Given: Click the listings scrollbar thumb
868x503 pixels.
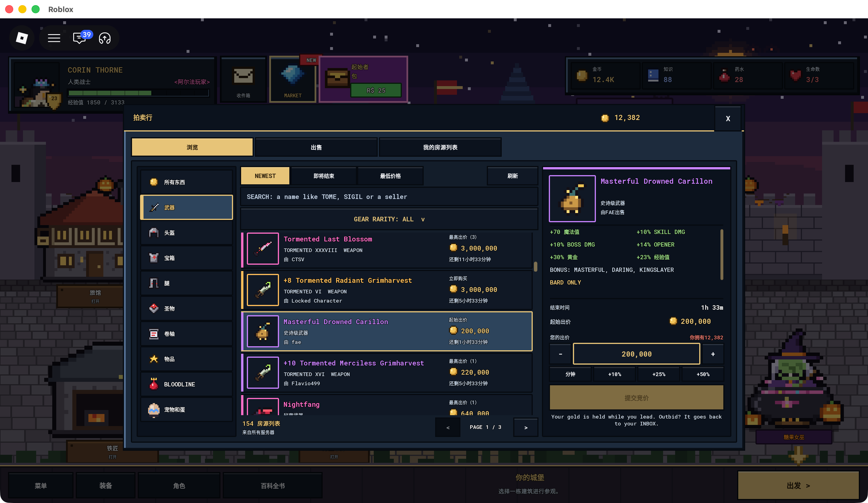Looking at the screenshot, I should pyautogui.click(x=535, y=266).
